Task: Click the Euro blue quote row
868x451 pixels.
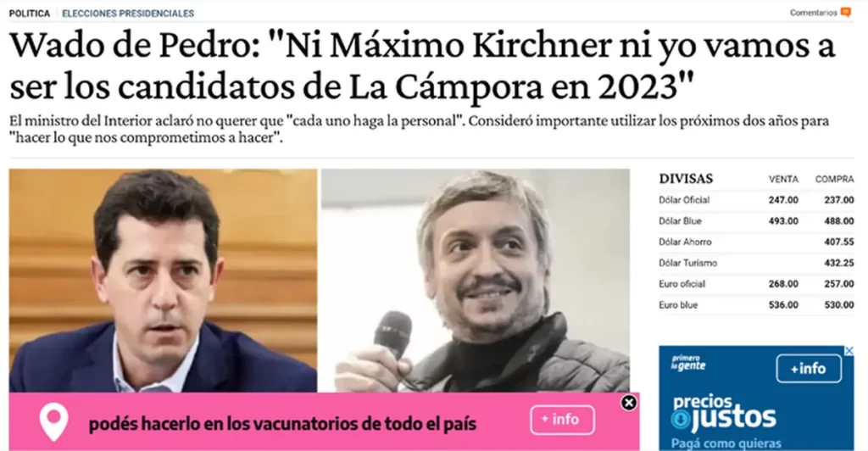Action: click(756, 305)
